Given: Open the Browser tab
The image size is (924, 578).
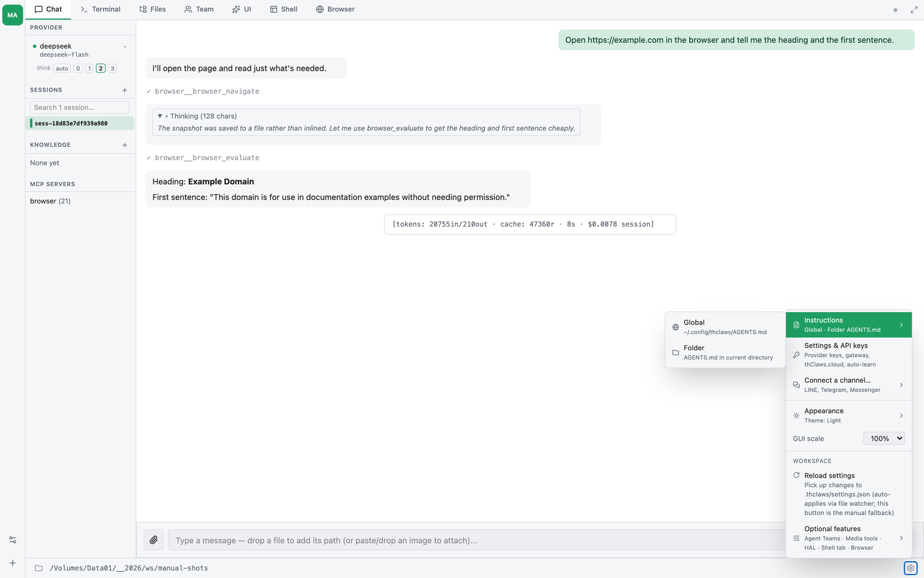Looking at the screenshot, I should coord(336,9).
